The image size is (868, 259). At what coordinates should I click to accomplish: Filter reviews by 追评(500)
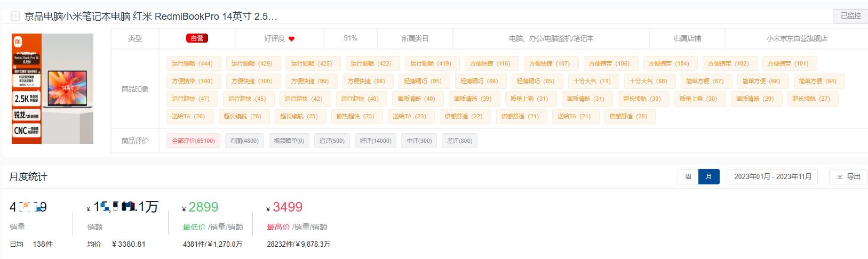[x=332, y=141]
